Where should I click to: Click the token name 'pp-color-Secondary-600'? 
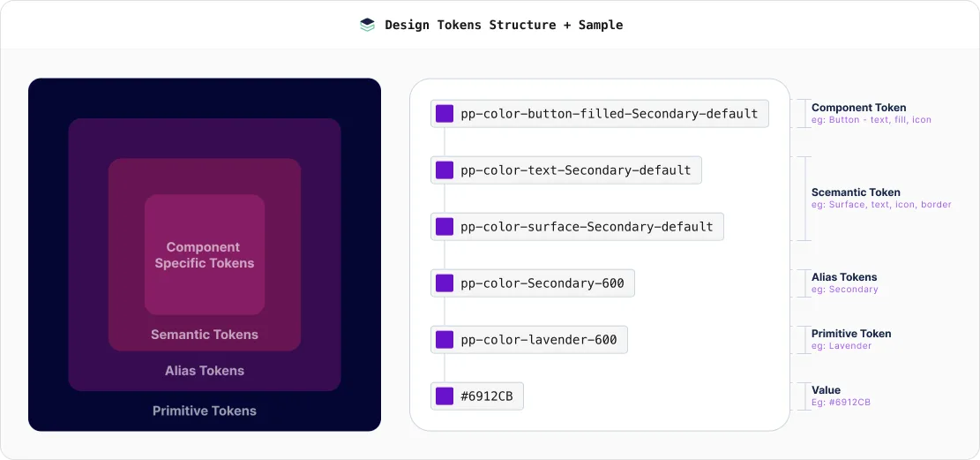click(542, 283)
